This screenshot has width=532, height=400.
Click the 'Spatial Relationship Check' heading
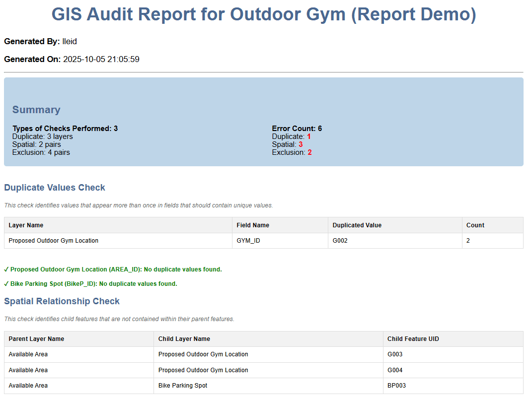[x=62, y=301]
